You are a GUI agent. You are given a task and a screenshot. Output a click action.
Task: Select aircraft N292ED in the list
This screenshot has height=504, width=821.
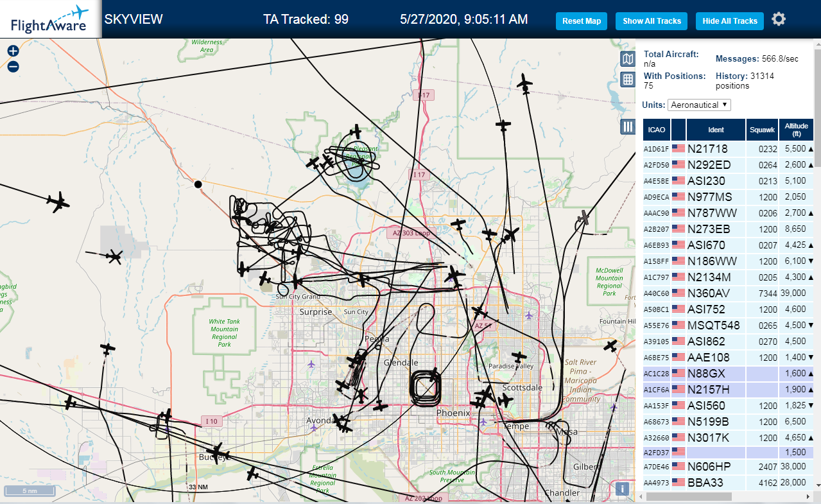729,165
